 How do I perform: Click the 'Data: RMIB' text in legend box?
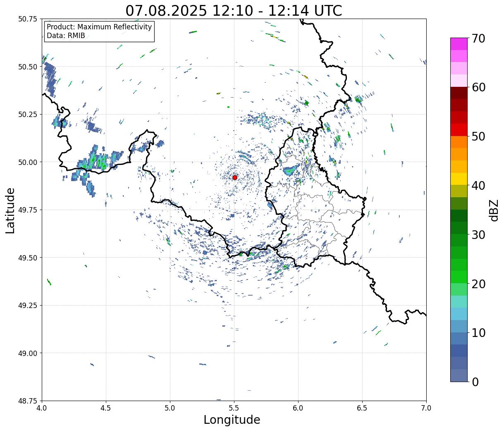pyautogui.click(x=66, y=36)
